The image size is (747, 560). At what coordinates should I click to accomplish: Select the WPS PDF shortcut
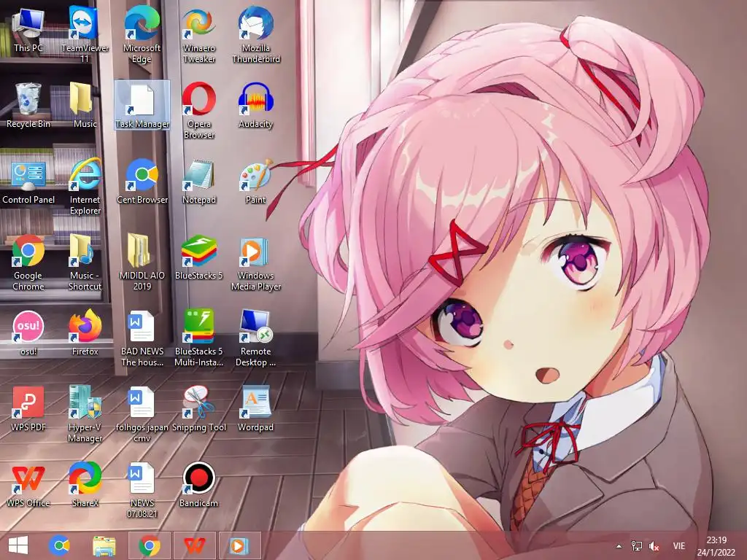click(x=28, y=408)
